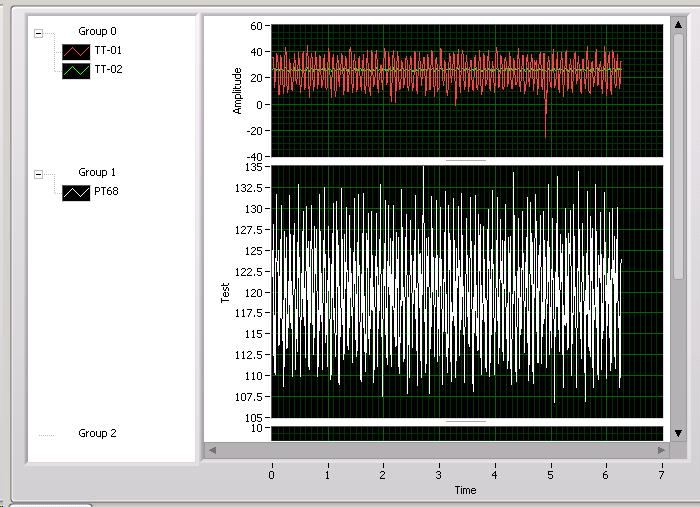Click the vertical scrollbar up arrow

coord(678,23)
